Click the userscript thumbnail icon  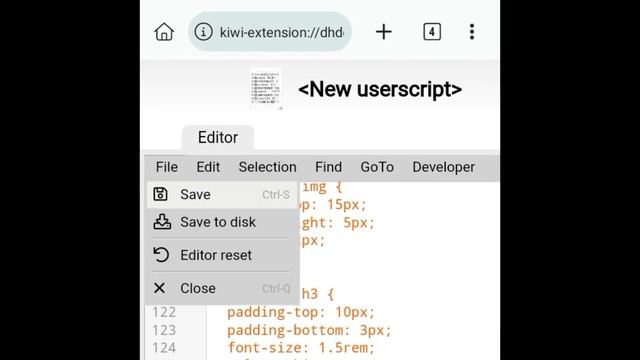(266, 89)
